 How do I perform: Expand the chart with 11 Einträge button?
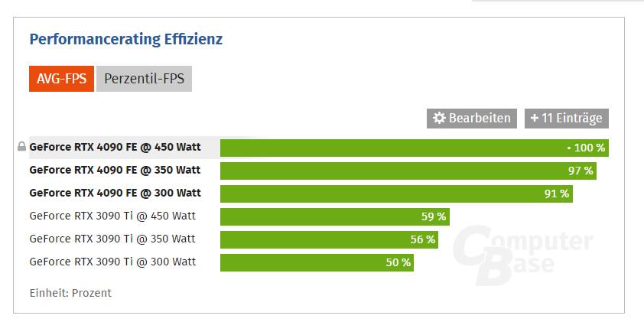567,119
